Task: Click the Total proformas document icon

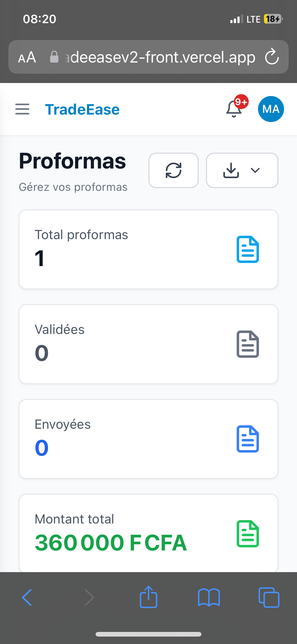Action: pyautogui.click(x=248, y=249)
